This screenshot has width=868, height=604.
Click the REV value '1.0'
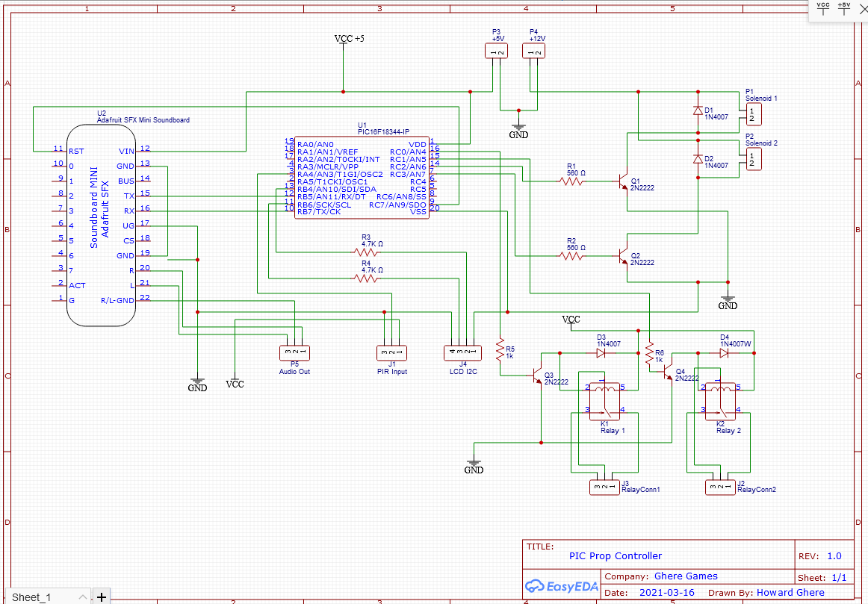[x=834, y=556]
